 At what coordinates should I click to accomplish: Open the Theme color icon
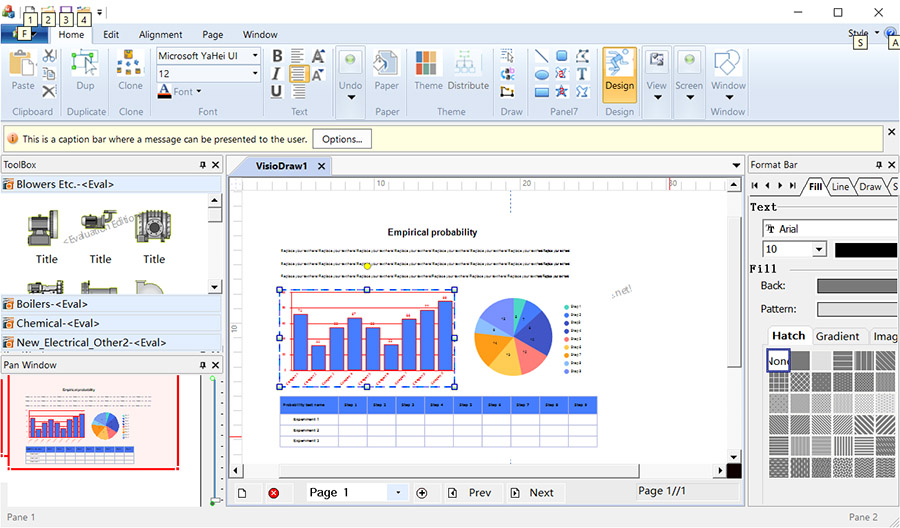tap(426, 63)
